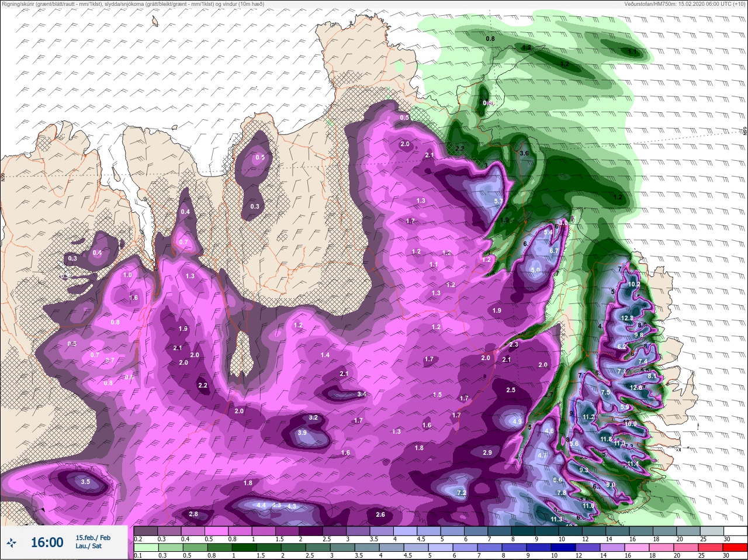Click the 5.7 precipitation value
Screen dimensions: 748x560
pos(498,201)
